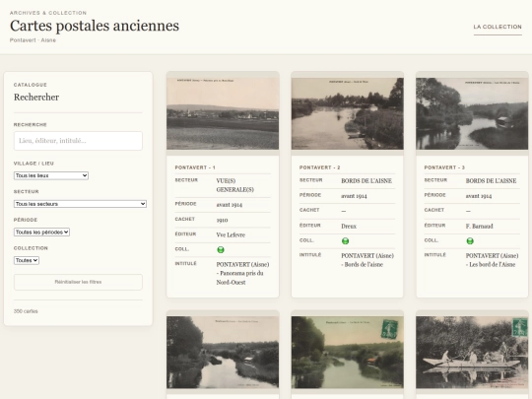Click 'PONTAVERT - 2' card heading
532x399 pixels.
pyautogui.click(x=319, y=167)
